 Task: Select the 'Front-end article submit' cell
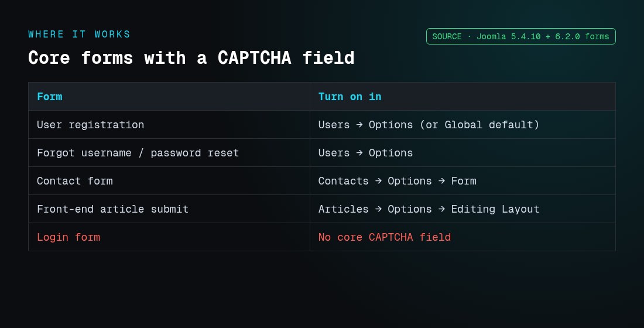click(x=169, y=209)
